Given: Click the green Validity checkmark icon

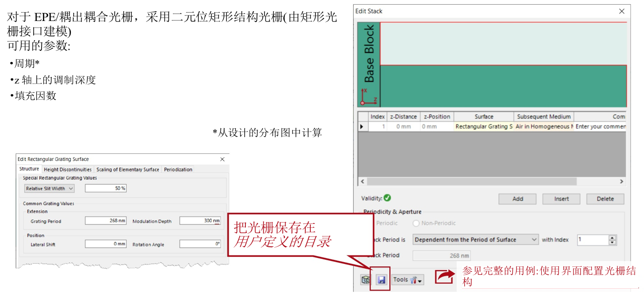Looking at the screenshot, I should point(387,198).
